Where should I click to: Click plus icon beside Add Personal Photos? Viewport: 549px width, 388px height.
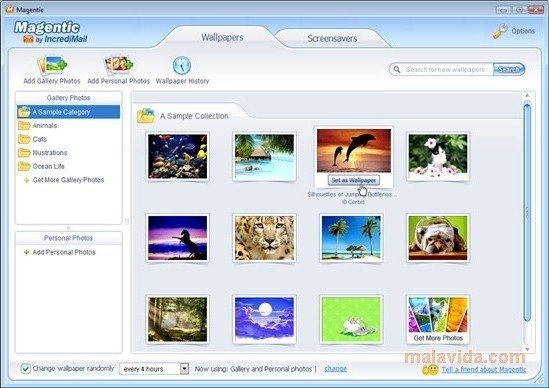26,252
